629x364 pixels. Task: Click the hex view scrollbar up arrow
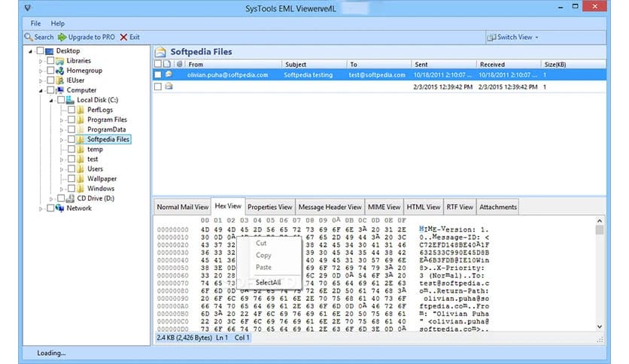(x=600, y=221)
